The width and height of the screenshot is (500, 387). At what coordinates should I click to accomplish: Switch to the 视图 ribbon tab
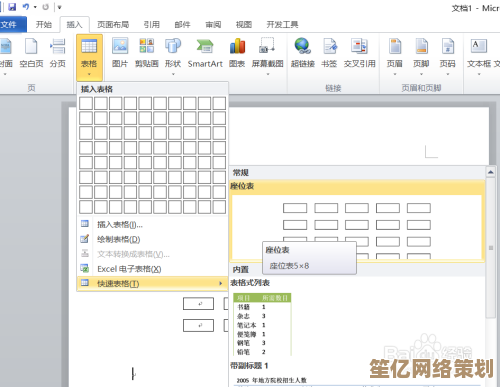coord(244,25)
